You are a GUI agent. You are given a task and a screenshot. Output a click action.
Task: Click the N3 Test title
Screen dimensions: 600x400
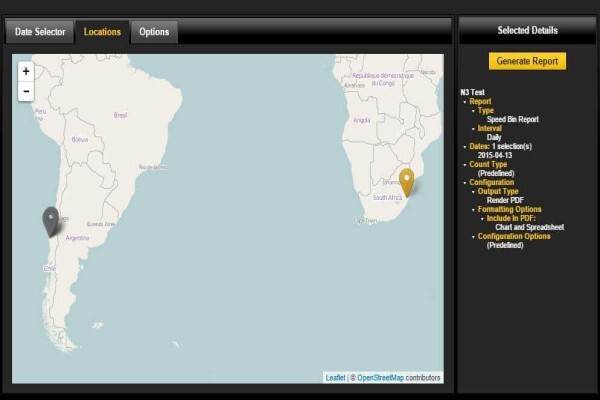pyautogui.click(x=473, y=92)
